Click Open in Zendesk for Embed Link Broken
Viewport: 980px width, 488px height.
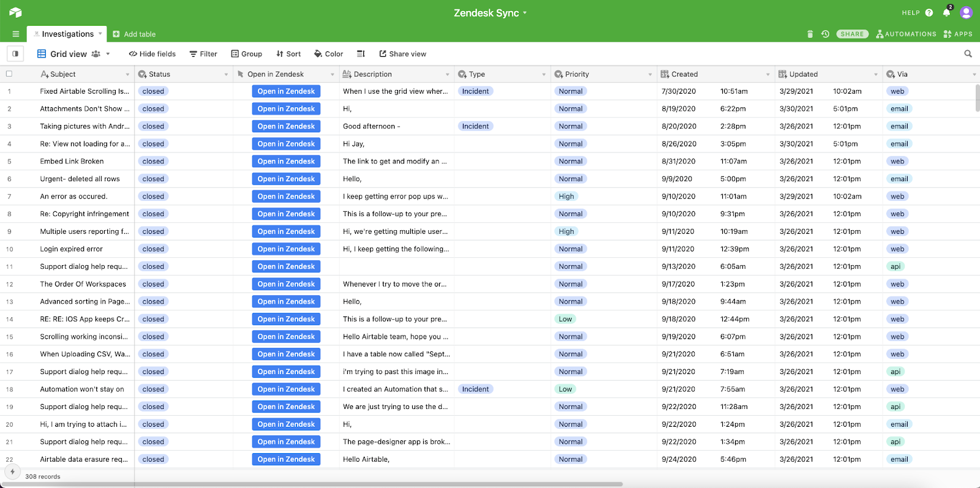[x=286, y=162]
